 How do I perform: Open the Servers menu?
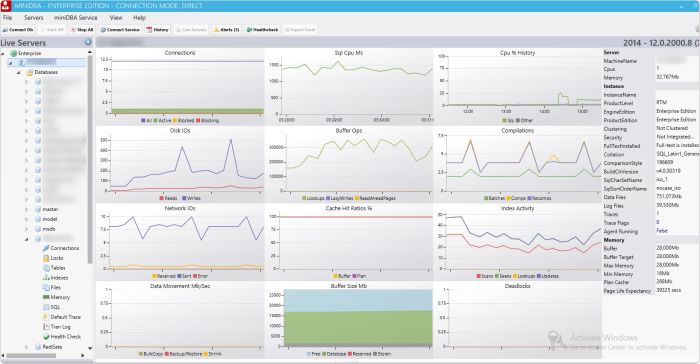click(33, 17)
